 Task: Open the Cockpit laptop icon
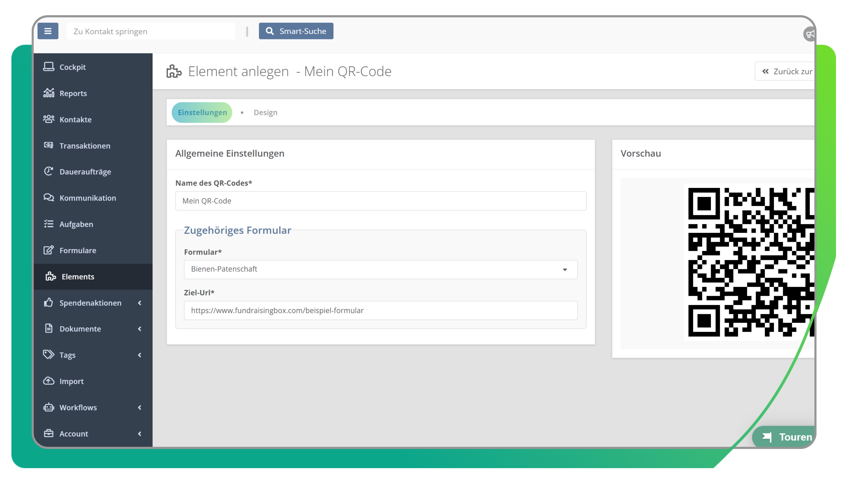49,67
